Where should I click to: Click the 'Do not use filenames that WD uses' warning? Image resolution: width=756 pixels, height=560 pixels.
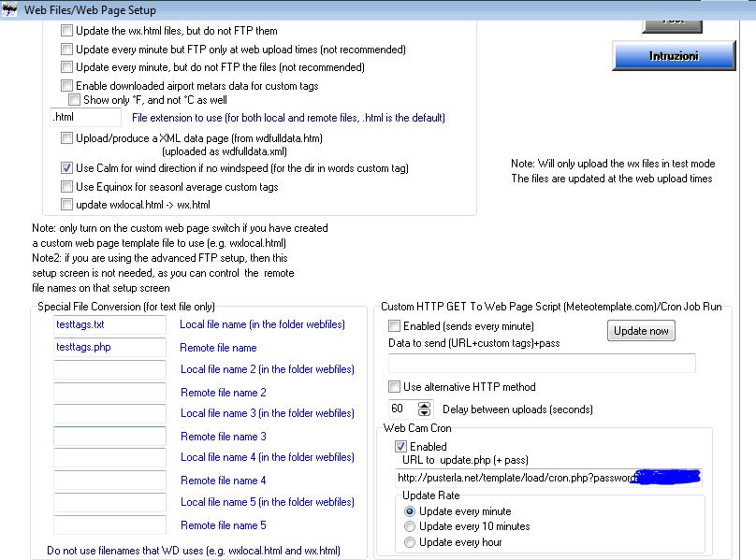coord(194,551)
